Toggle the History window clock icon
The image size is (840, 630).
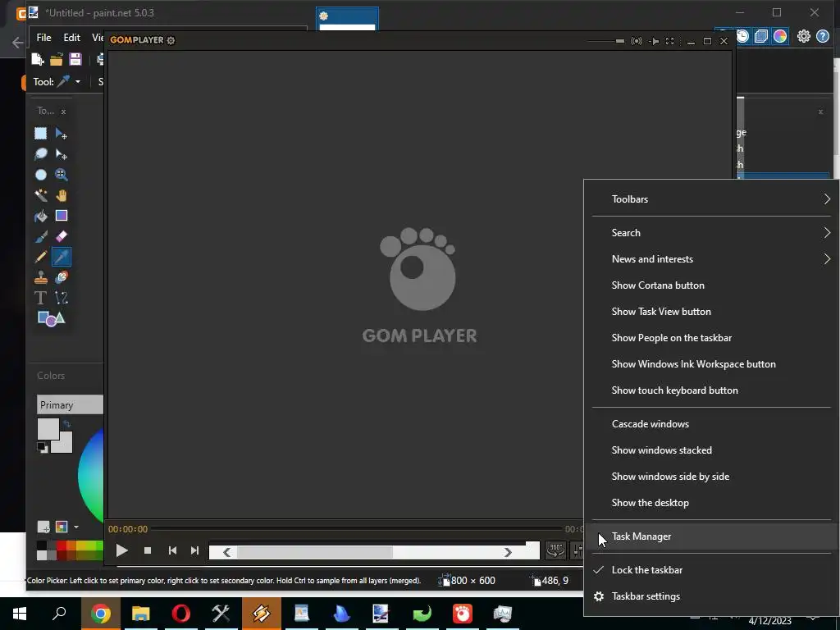click(742, 36)
